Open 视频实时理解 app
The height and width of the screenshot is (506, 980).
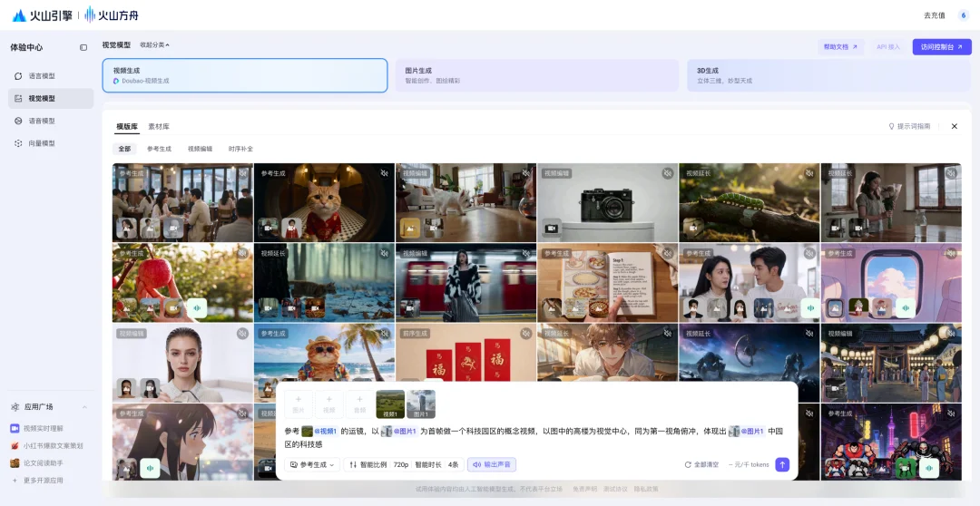pos(44,429)
